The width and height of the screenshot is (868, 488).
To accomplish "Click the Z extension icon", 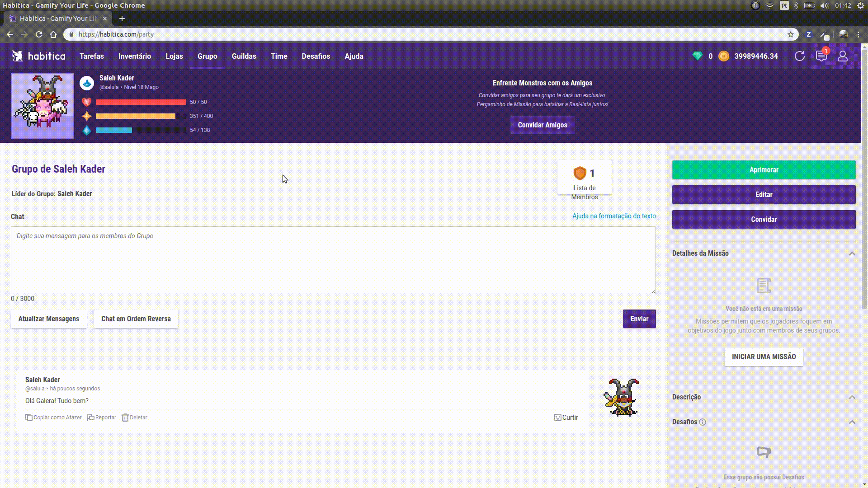I will [x=809, y=34].
